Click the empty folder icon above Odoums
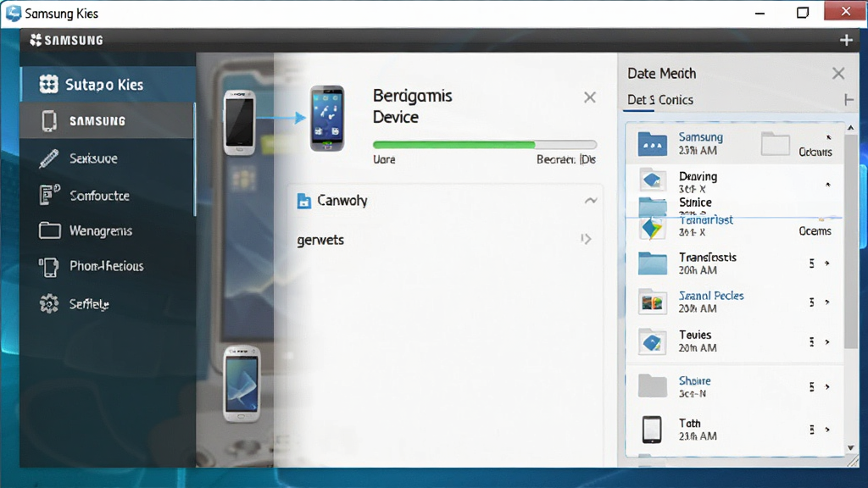Viewport: 868px width, 488px height. [775, 144]
